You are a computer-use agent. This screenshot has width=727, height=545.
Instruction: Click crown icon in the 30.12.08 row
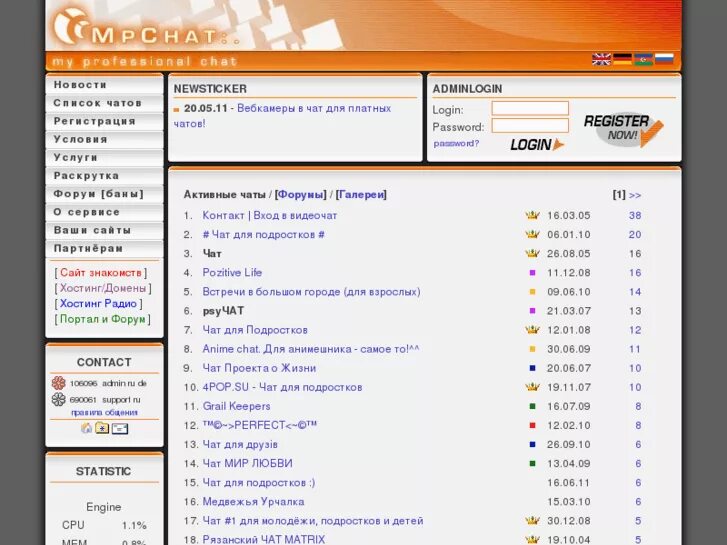(532, 520)
